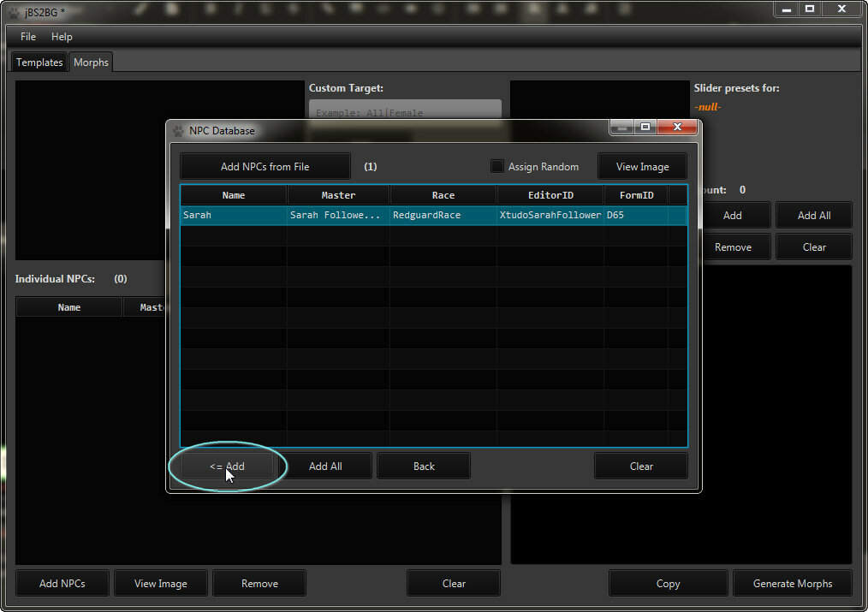Click Clear below Add All in main window
The width and height of the screenshot is (868, 612).
[814, 247]
